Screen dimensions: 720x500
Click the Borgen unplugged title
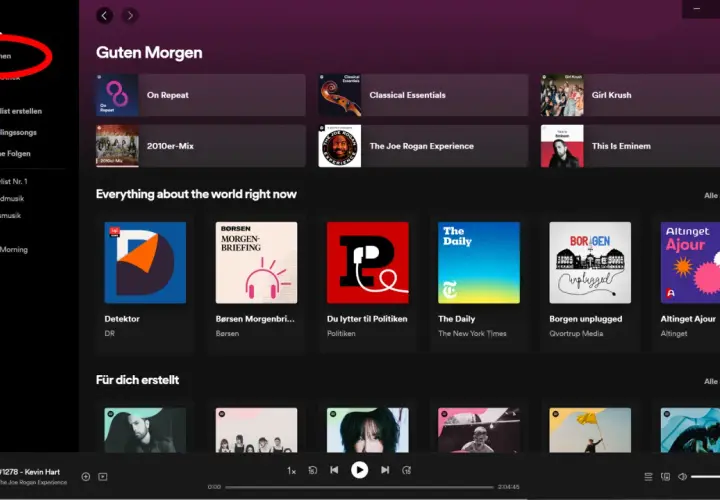pyautogui.click(x=585, y=319)
